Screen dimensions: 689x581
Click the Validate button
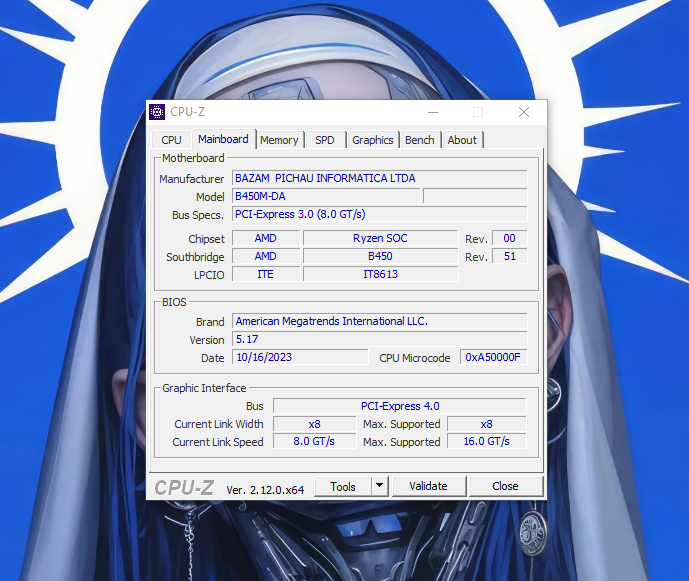[x=428, y=487]
